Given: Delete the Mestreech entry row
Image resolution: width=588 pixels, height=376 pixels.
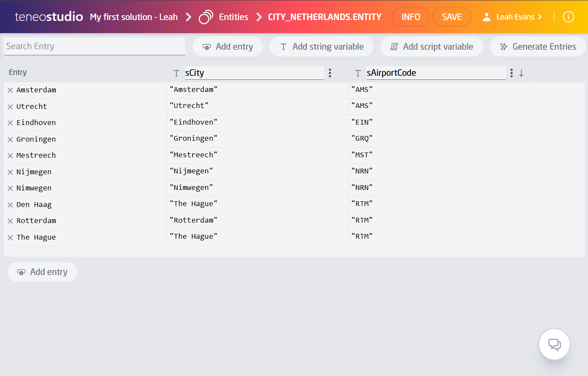Looking at the screenshot, I should coord(10,156).
